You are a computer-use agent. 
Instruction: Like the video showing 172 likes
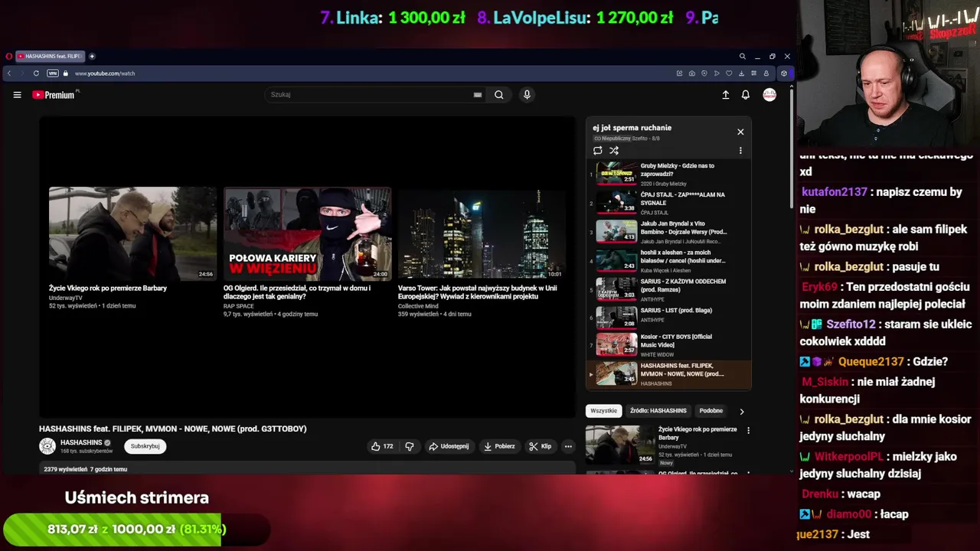[x=383, y=446]
